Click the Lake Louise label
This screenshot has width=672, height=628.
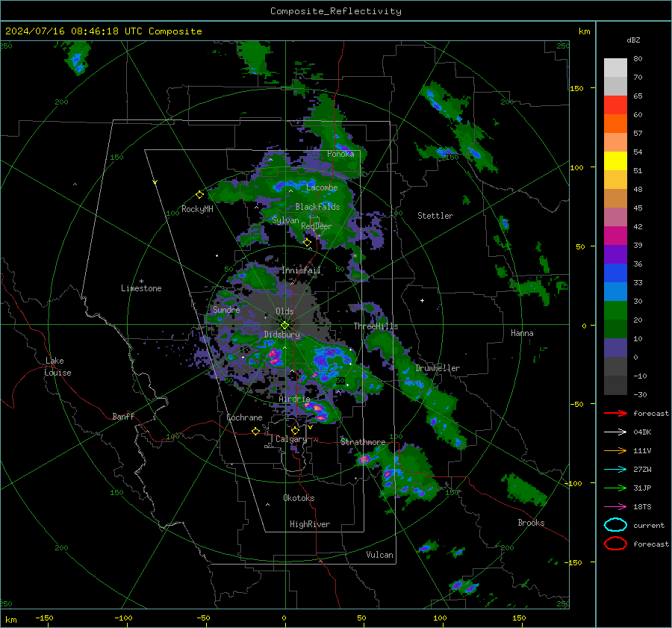pyautogui.click(x=57, y=367)
